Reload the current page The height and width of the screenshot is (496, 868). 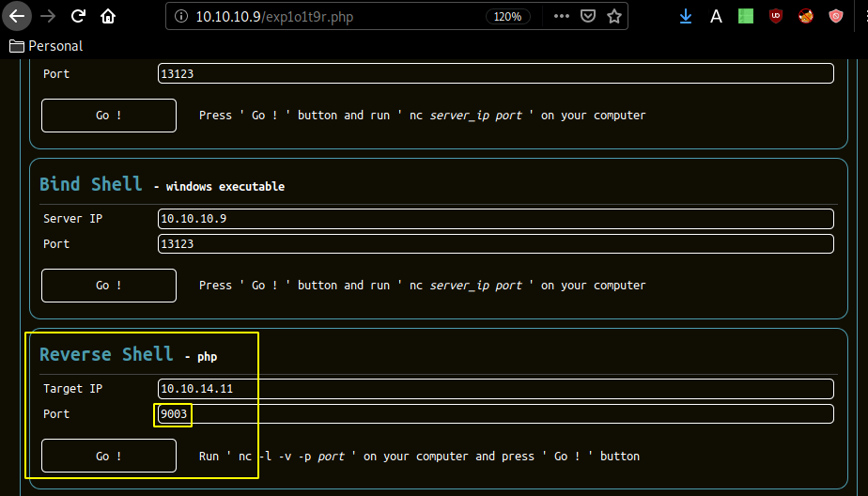click(79, 16)
